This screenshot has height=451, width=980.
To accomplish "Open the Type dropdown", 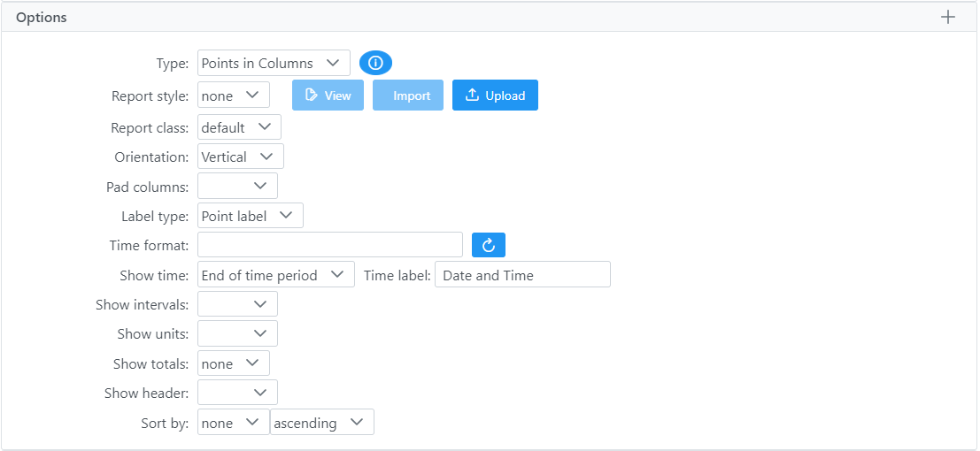I will (x=274, y=63).
